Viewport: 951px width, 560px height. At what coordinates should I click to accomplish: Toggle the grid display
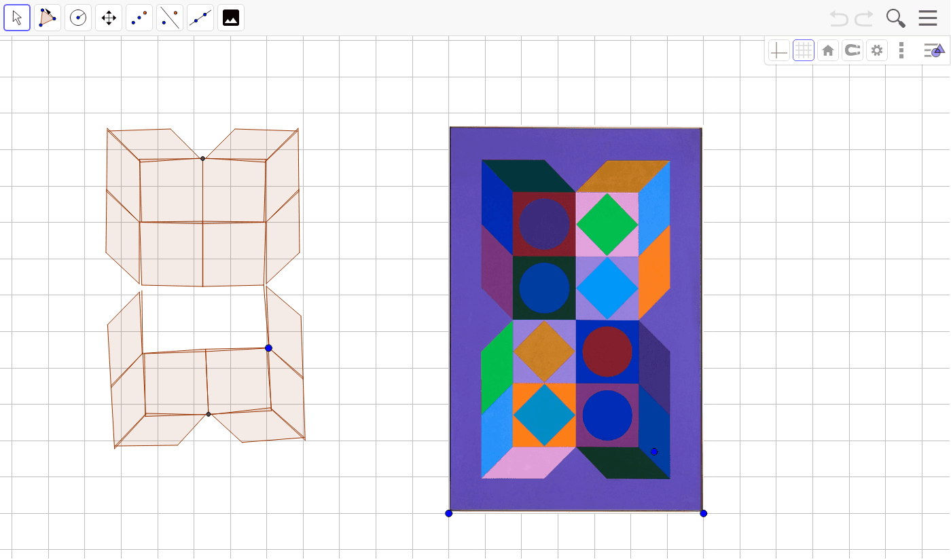coord(804,50)
